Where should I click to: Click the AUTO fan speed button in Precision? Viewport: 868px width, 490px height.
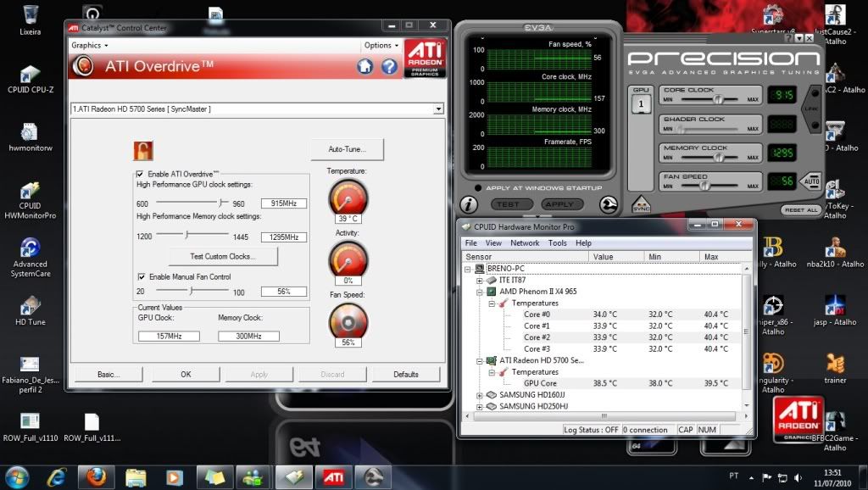(x=811, y=181)
